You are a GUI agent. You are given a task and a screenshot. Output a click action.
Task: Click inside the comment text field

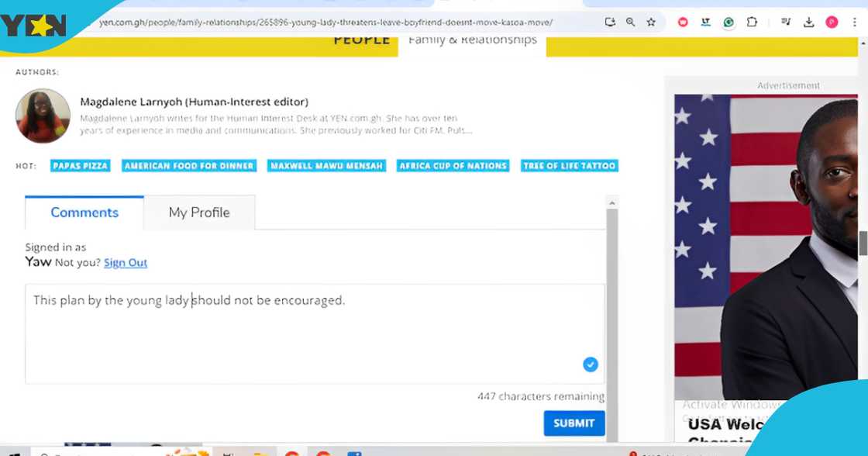point(310,333)
